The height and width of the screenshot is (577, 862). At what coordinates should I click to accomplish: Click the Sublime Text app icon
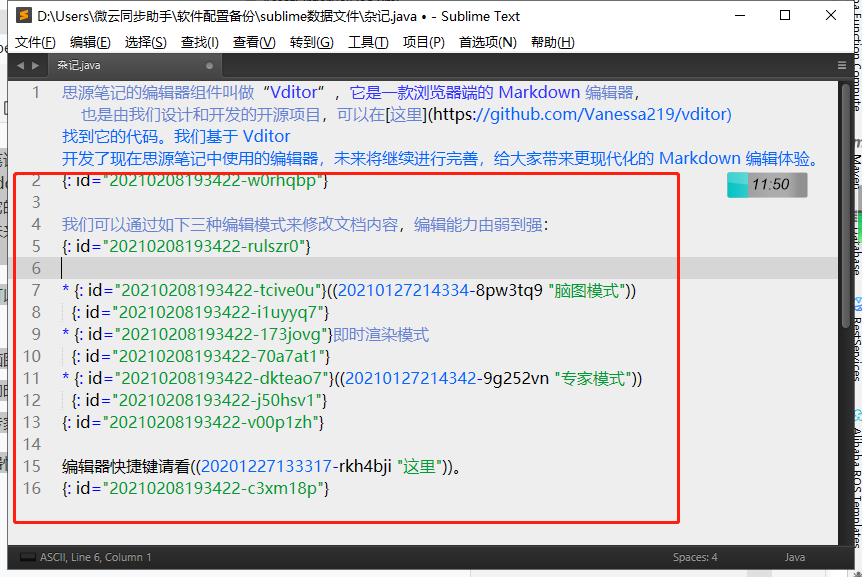(x=24, y=15)
